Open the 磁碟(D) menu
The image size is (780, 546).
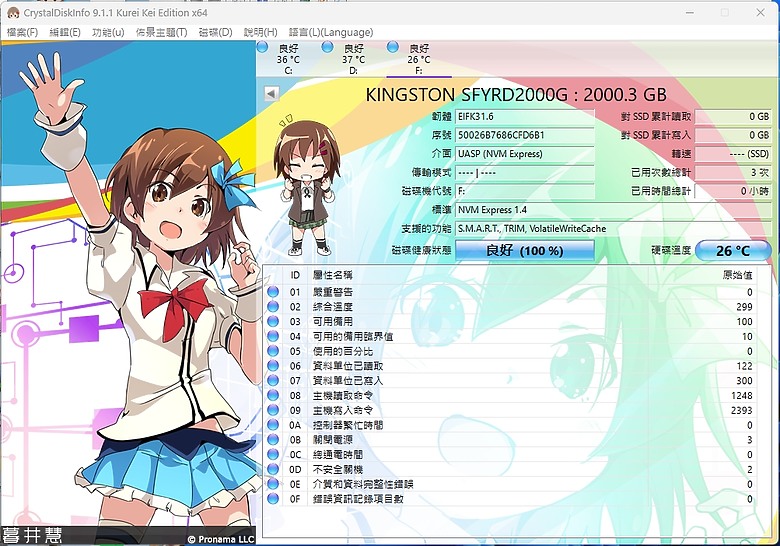click(x=215, y=32)
